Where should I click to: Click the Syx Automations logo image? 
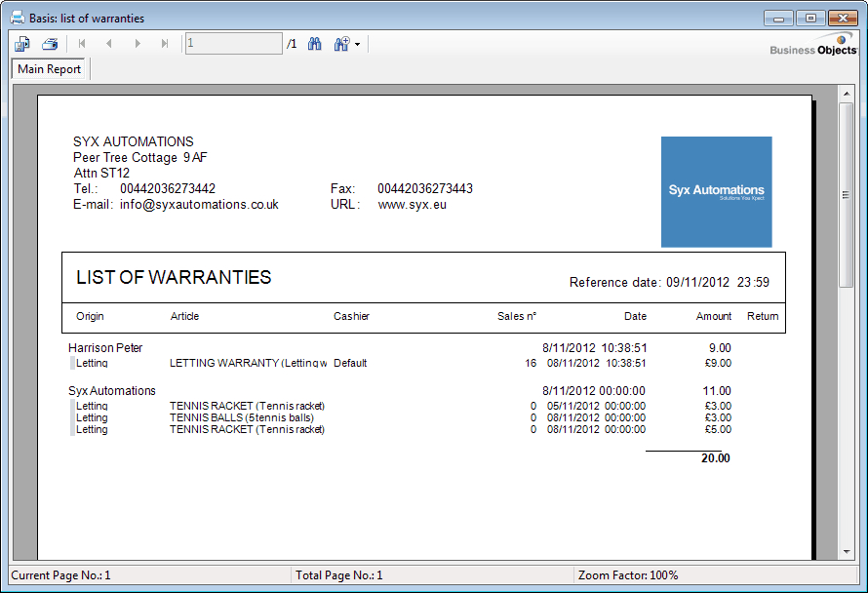(716, 191)
